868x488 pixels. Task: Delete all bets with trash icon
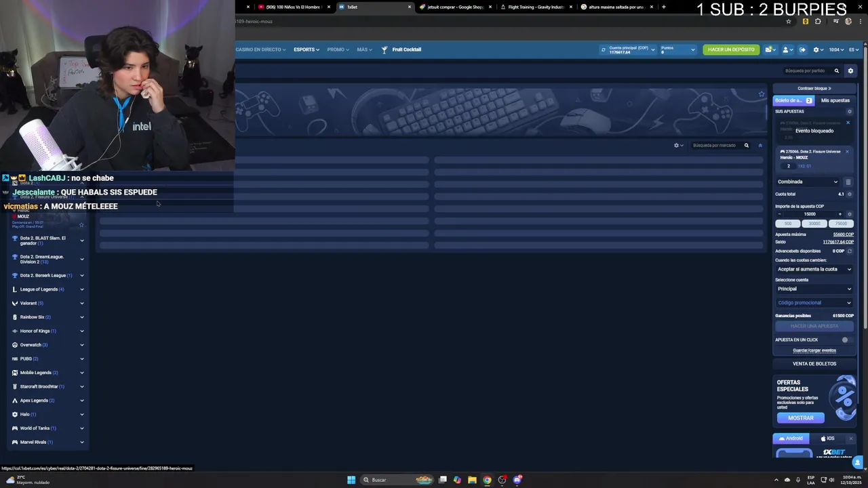click(x=848, y=182)
